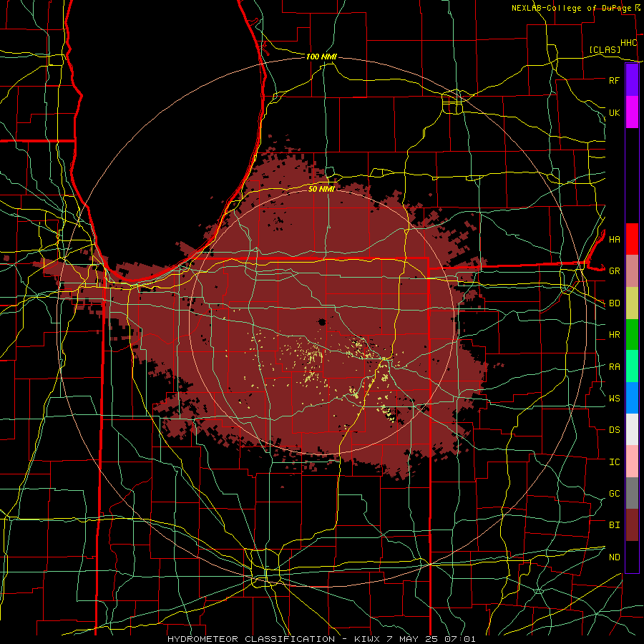Click the HHC product code label

[628, 43]
